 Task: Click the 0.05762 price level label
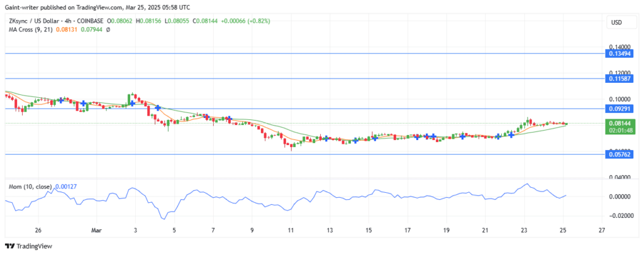click(x=619, y=154)
